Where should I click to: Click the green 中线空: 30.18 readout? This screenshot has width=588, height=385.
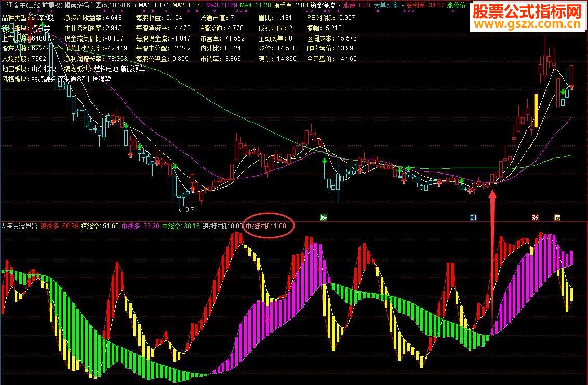tap(181, 227)
